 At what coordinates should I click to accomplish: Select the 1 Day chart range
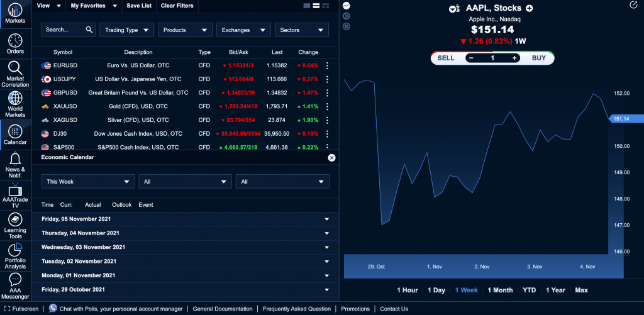(436, 290)
